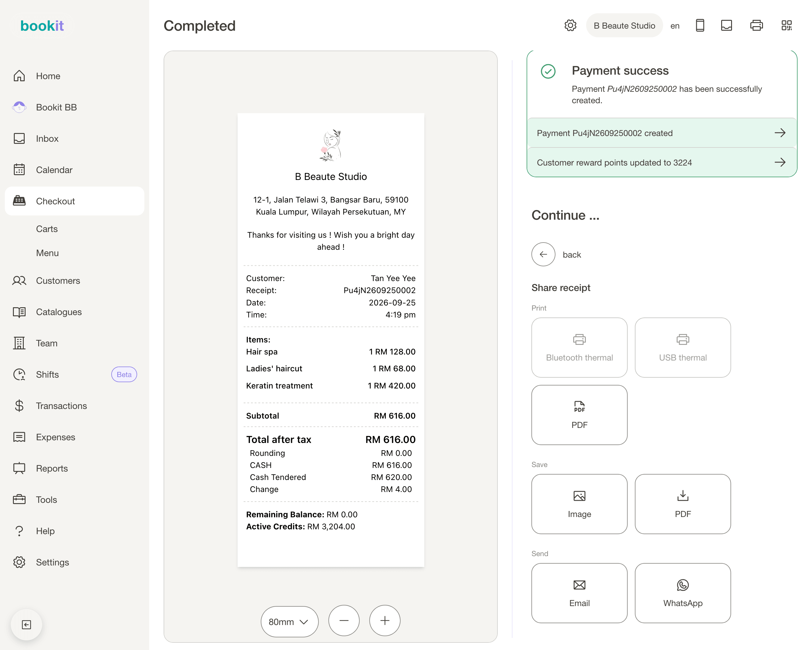Collapse sidebar with bottom-left arrow button
812x650 pixels.
pos(26,624)
